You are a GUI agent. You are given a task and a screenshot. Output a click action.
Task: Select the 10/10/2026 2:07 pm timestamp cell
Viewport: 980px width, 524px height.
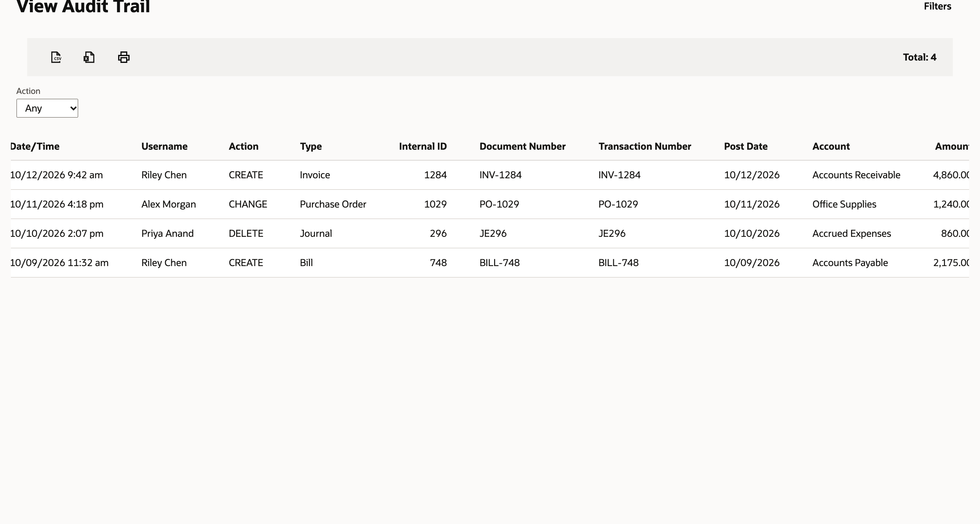tap(57, 234)
